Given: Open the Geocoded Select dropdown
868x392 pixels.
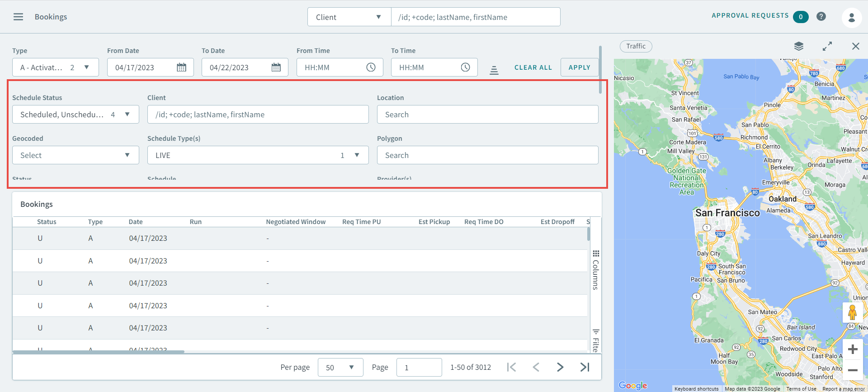Looking at the screenshot, I should pyautogui.click(x=75, y=155).
